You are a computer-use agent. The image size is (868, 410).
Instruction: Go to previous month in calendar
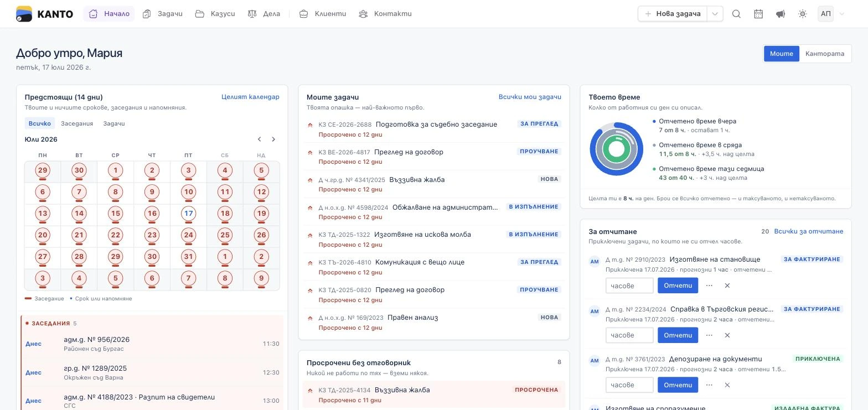coord(259,139)
